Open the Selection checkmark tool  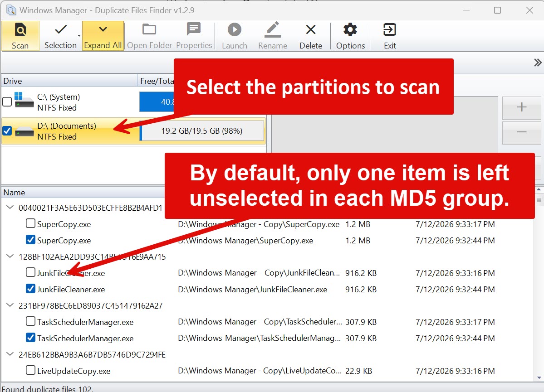(60, 36)
